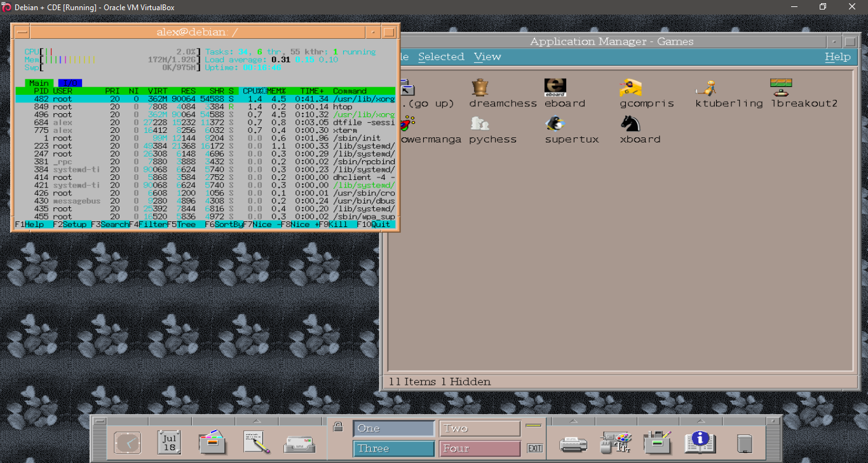This screenshot has width=868, height=463.
Task: Click the MEM% column header in htop
Action: click(276, 91)
